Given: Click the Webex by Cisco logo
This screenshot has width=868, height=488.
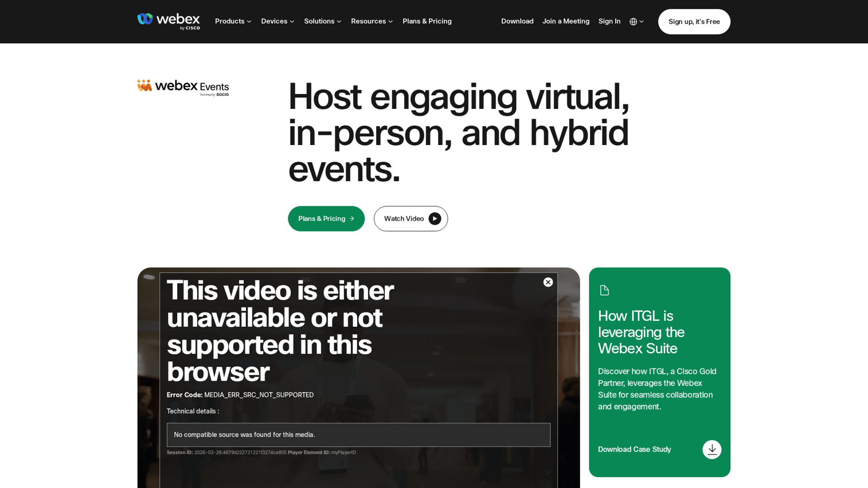Looking at the screenshot, I should [x=169, y=21].
